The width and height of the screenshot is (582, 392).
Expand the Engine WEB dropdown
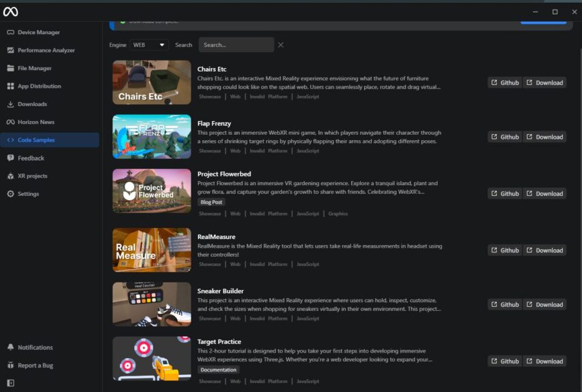[149, 45]
